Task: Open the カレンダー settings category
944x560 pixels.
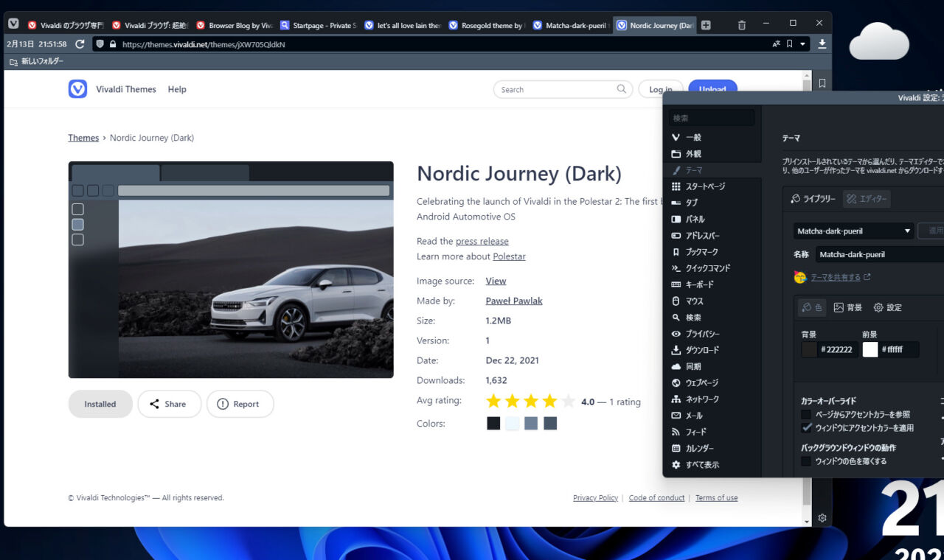Action: click(712, 449)
